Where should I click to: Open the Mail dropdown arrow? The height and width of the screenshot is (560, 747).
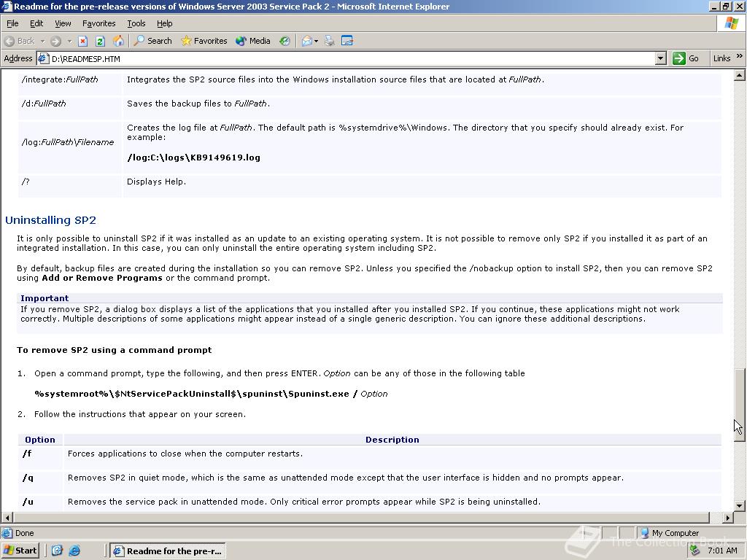316,41
